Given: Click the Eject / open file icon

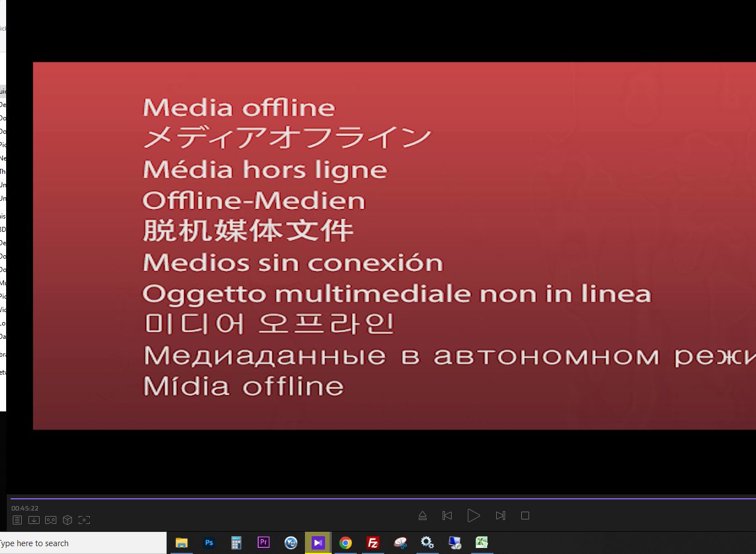Looking at the screenshot, I should 423,516.
